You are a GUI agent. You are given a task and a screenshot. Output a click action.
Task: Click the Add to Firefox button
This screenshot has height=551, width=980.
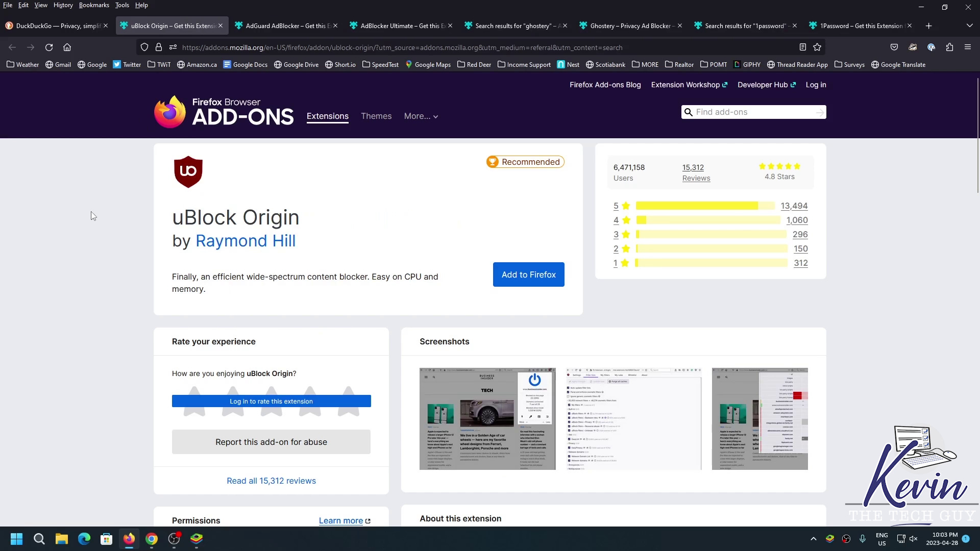click(x=528, y=274)
